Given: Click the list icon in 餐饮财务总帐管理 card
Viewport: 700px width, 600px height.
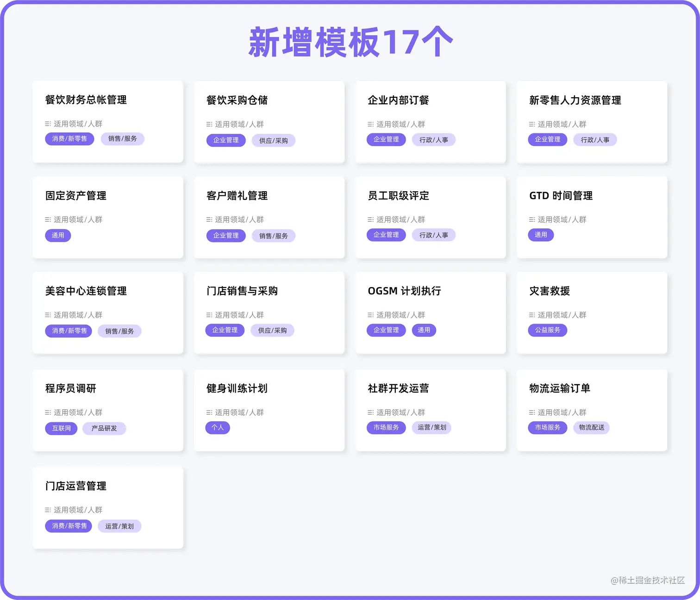Looking at the screenshot, I should pos(48,124).
